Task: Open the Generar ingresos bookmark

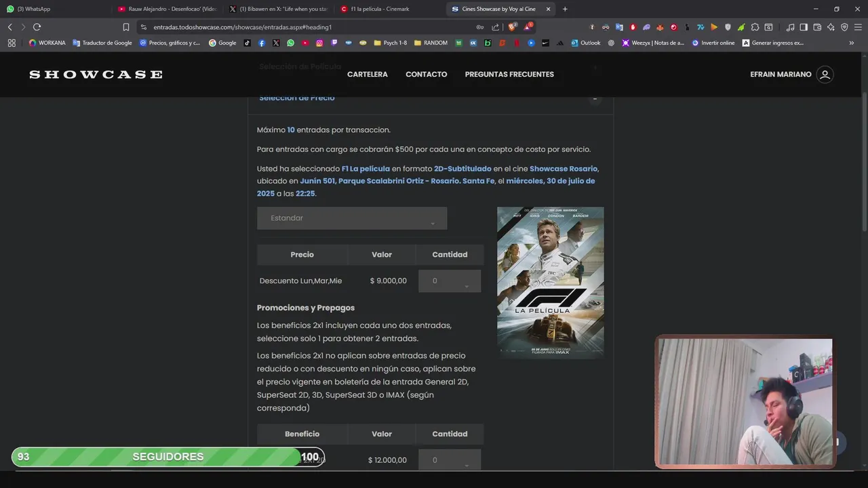Action: [773, 43]
